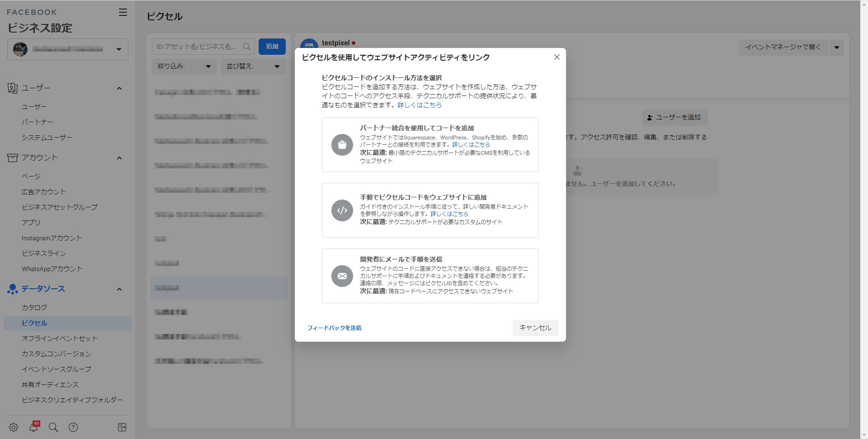Open ビジネスアセットグループ in sidebar
868x439 pixels.
(x=60, y=207)
